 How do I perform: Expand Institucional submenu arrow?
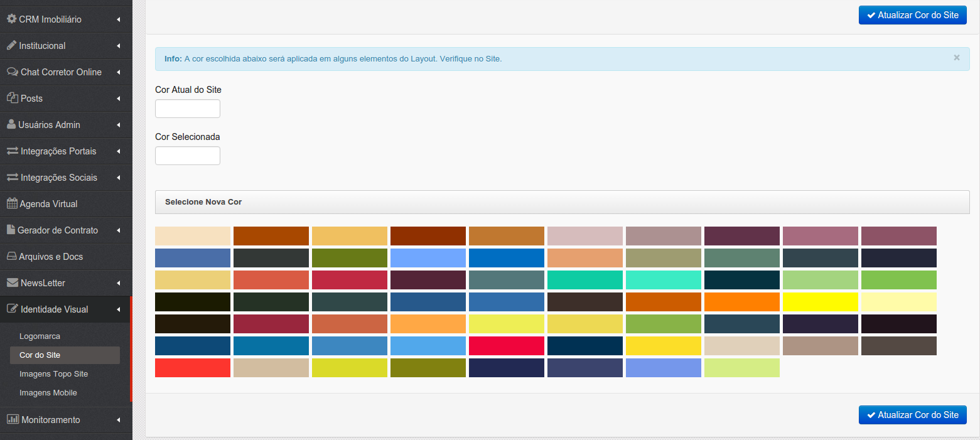[x=119, y=46]
